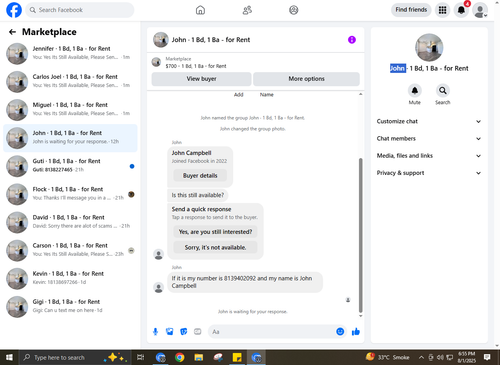Click the Name label above chat
This screenshot has height=365, width=500.
267,95
